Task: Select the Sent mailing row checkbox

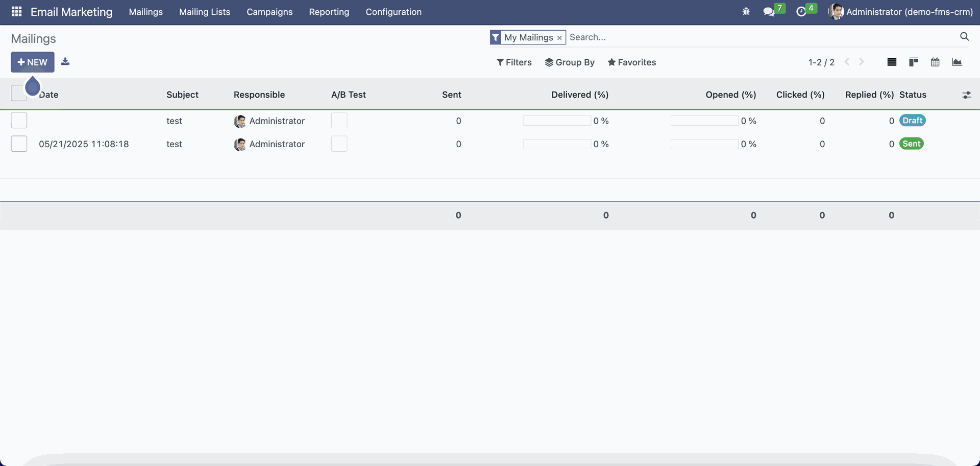Action: coord(19,144)
